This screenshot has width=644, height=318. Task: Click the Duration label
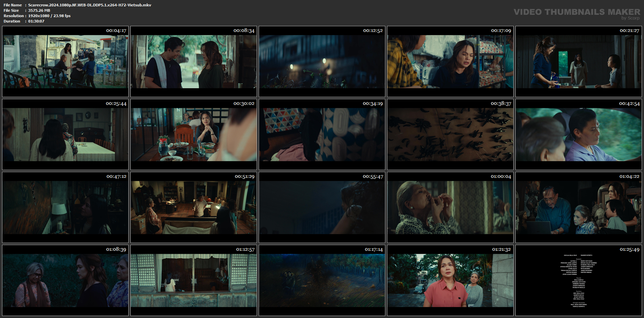12,21
